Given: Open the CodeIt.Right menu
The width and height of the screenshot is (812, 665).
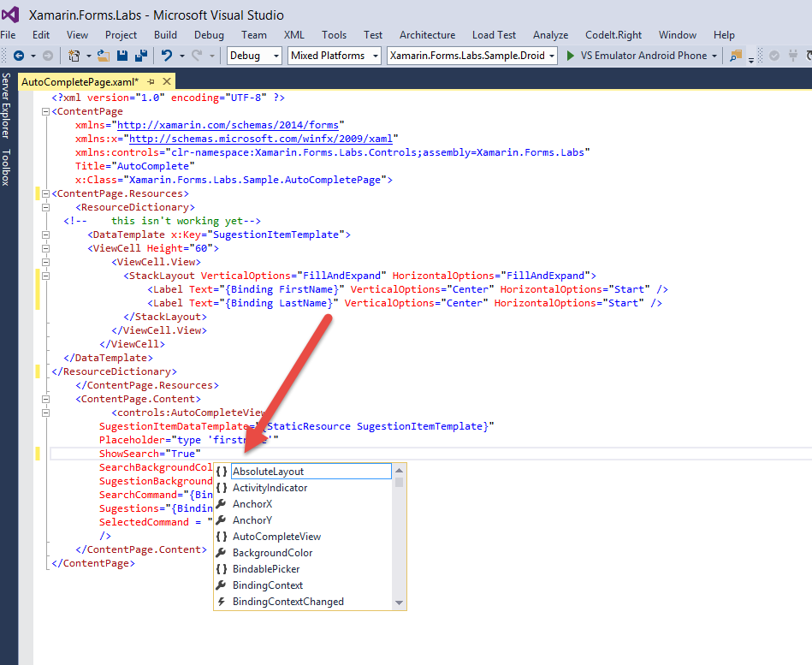Looking at the screenshot, I should [613, 35].
